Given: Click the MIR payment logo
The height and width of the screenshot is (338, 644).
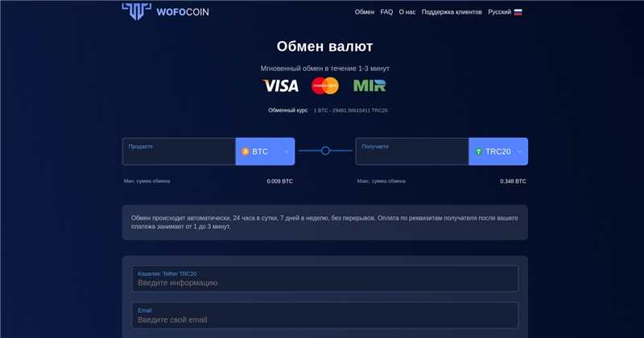Looking at the screenshot, I should pos(369,85).
